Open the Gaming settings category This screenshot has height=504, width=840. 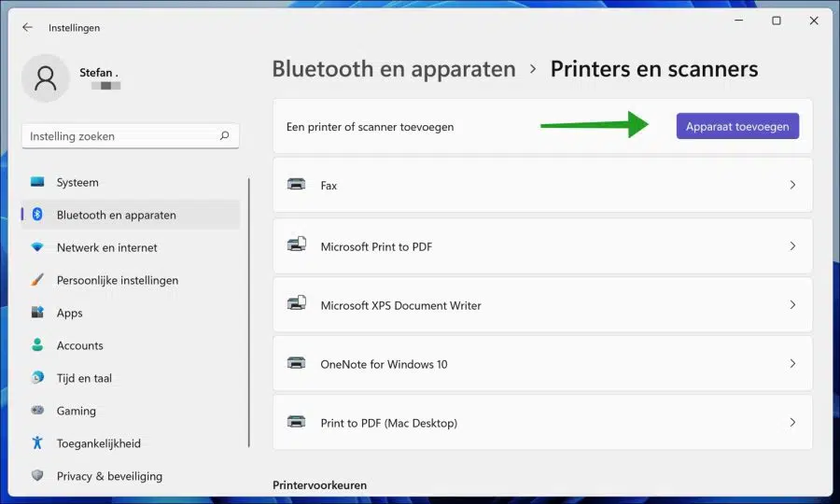pyautogui.click(x=131, y=411)
